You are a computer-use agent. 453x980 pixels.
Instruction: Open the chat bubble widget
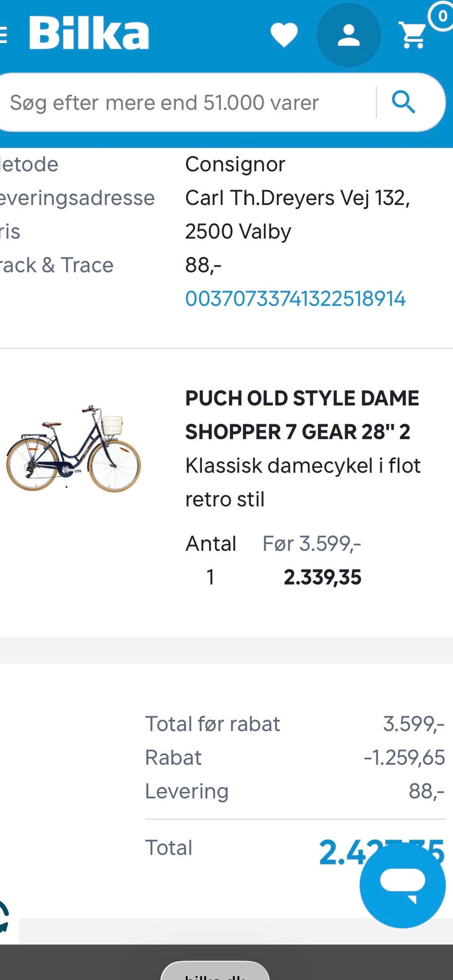tap(403, 885)
